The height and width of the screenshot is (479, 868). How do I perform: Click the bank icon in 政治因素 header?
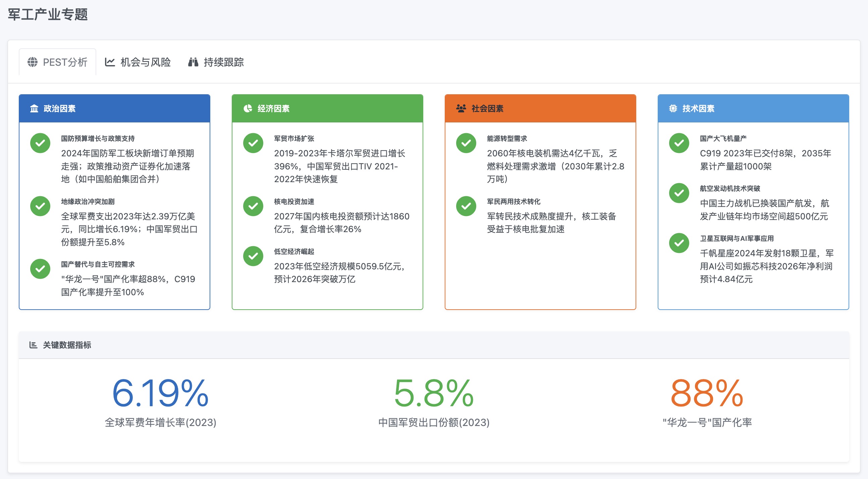[34, 109]
